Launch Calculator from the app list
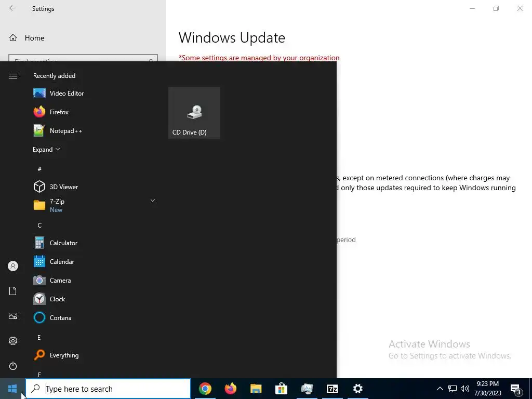 click(94, 243)
